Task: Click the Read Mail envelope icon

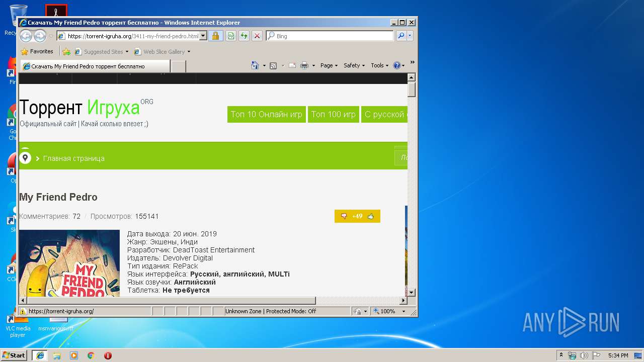Action: point(292,65)
